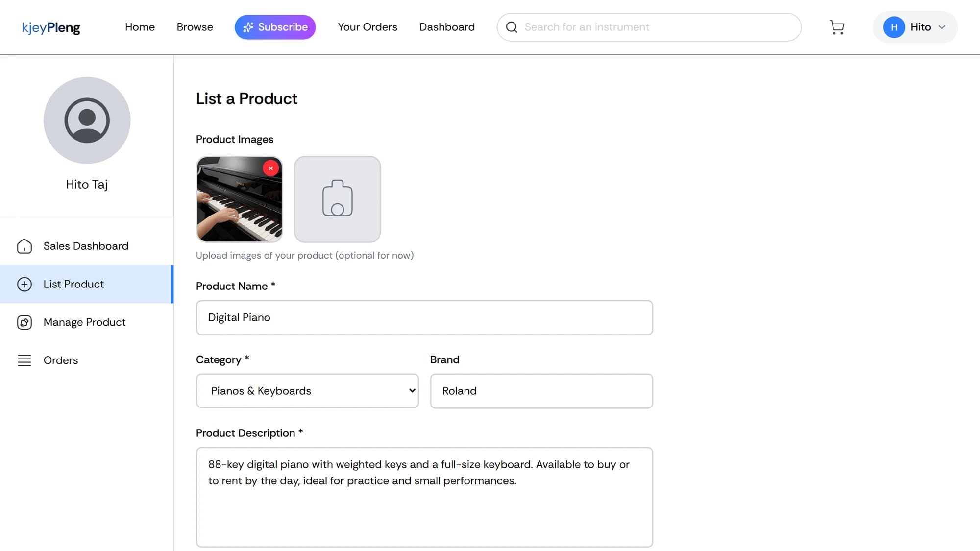Select List Product in the sidebar

pyautogui.click(x=87, y=284)
